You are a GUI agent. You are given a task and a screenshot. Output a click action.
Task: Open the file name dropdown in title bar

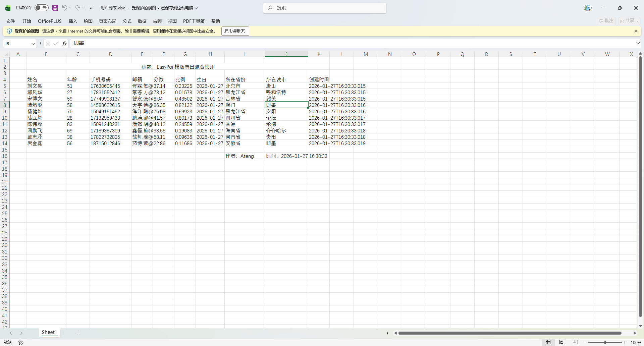tap(197, 8)
